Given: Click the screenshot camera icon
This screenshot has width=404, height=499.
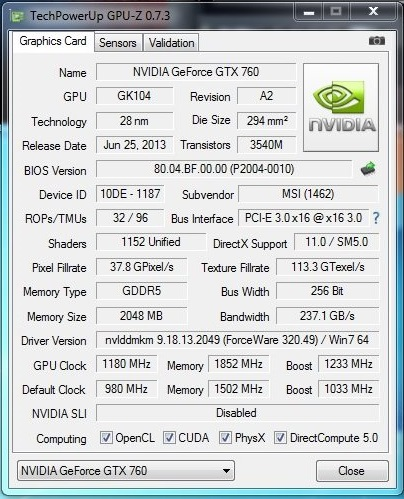Looking at the screenshot, I should (377, 41).
